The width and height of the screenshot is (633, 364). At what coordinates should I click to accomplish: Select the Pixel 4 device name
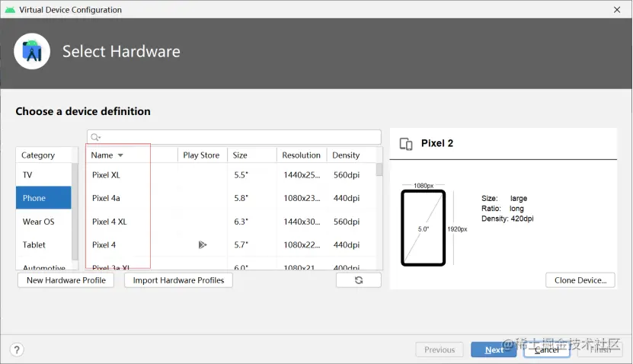coord(104,244)
